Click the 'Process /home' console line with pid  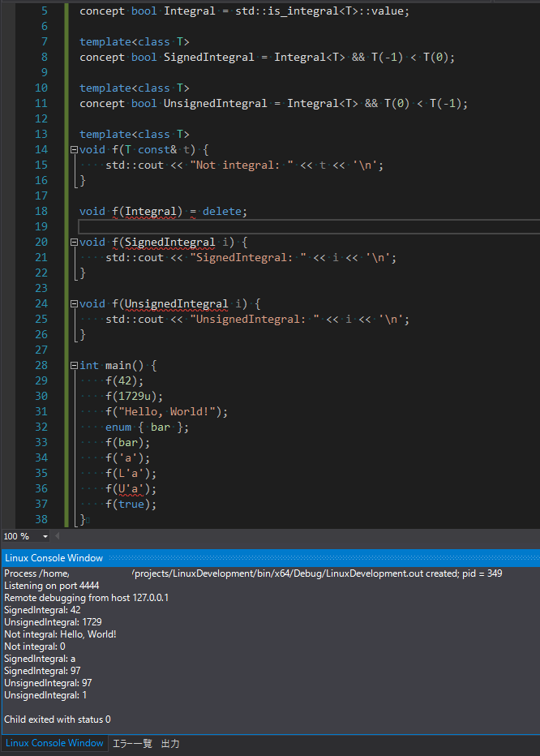[253, 573]
